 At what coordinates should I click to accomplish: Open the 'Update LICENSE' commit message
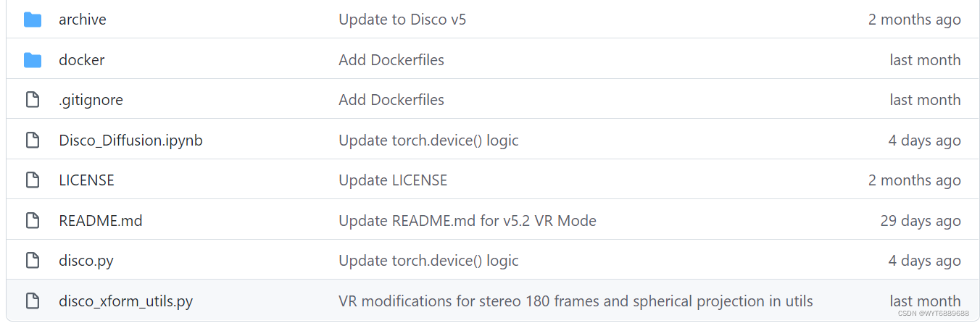pos(393,180)
